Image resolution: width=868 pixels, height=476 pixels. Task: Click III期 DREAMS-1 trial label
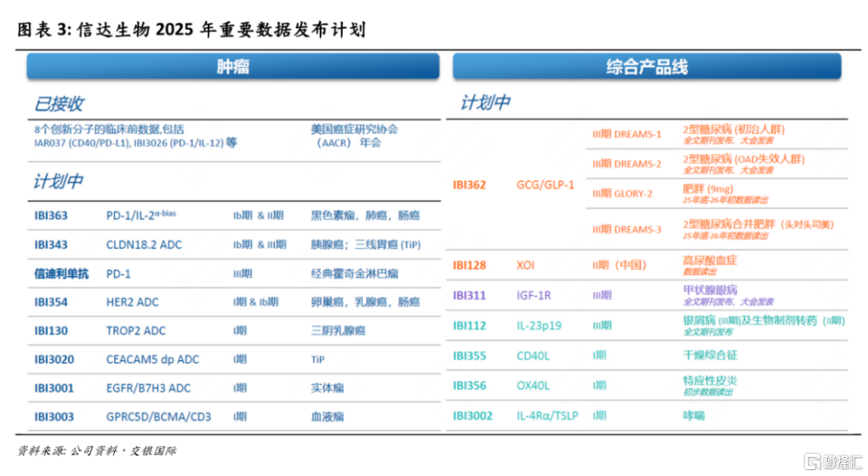(626, 135)
